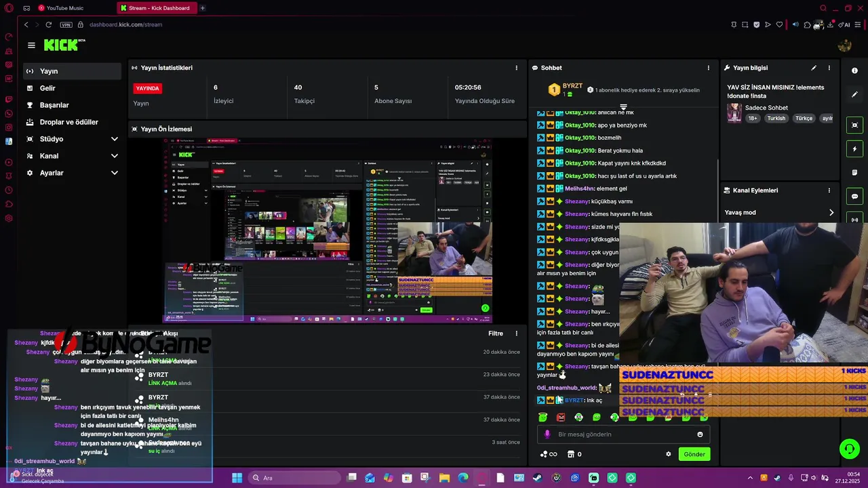Toggle the VPN badge in address bar
The width and height of the screenshot is (868, 488).
click(66, 24)
